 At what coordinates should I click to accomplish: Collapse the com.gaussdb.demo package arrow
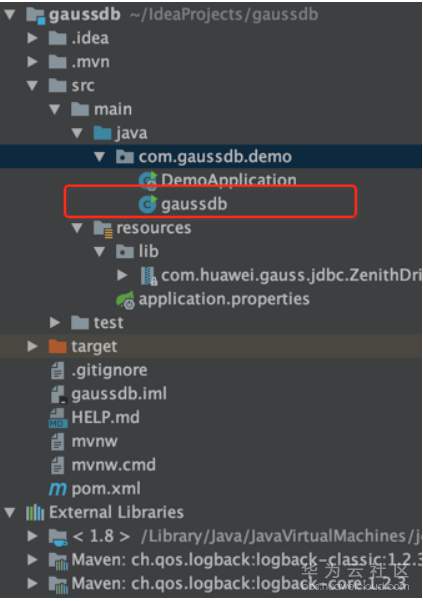tap(100, 156)
